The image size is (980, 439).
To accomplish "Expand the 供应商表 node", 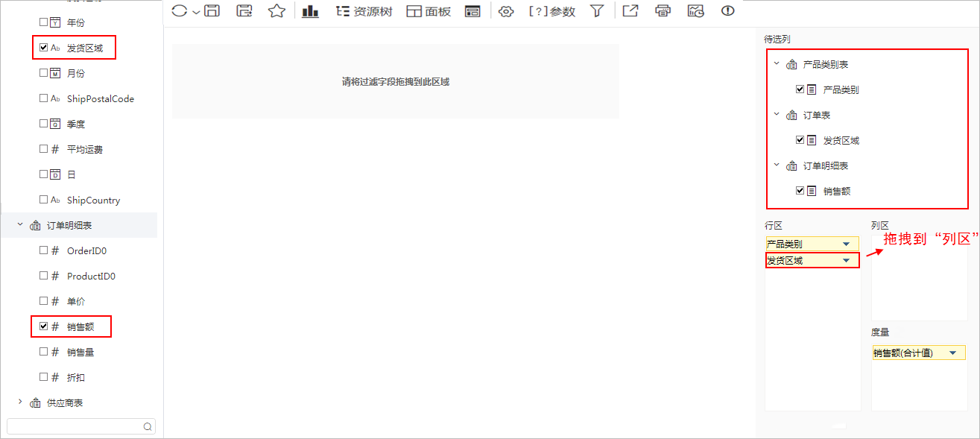I will coord(20,402).
